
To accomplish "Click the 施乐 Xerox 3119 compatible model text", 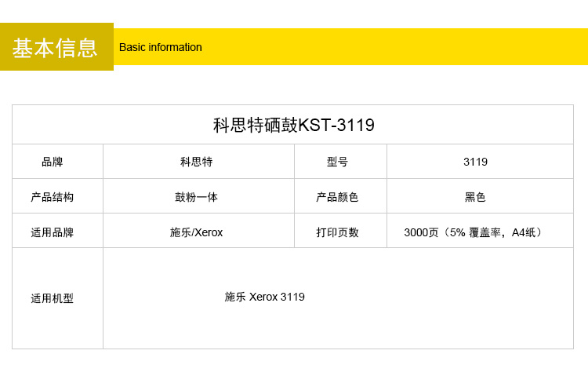I will point(264,297).
